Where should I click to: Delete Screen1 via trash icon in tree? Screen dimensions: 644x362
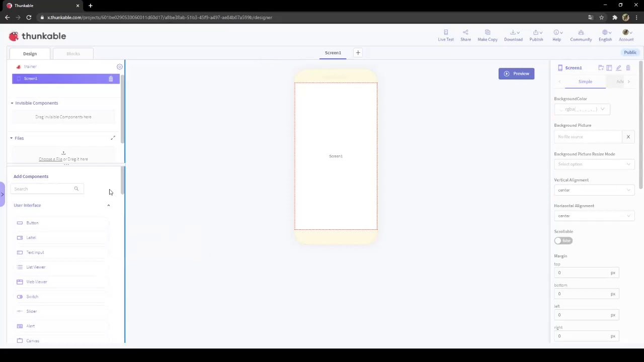(111, 78)
